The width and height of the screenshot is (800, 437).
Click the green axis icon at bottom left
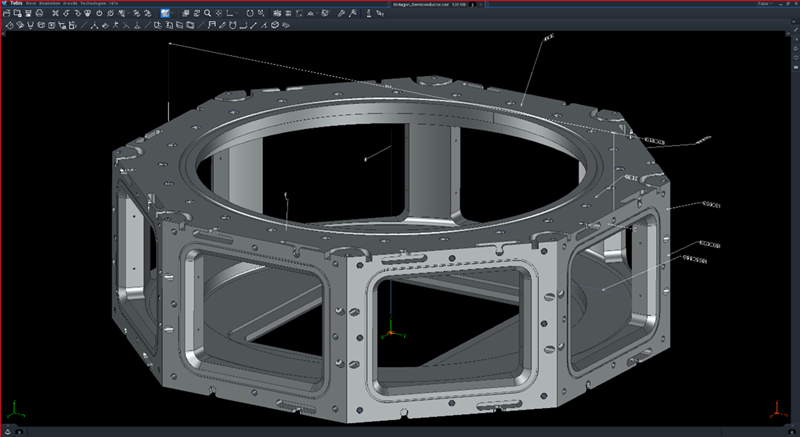tap(15, 409)
